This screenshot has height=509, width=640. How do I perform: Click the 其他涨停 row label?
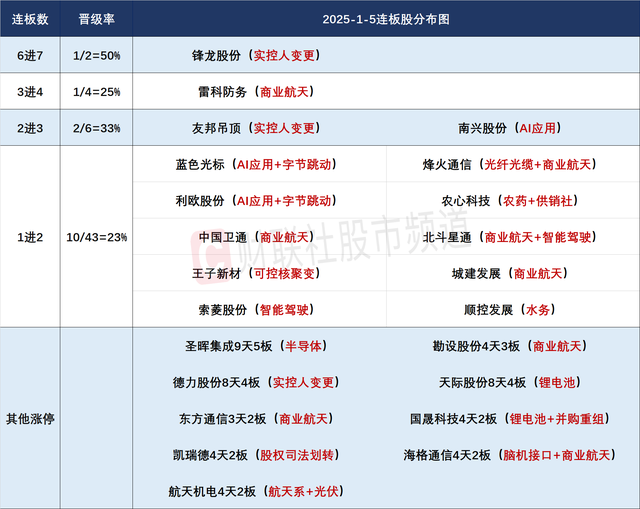tap(30, 419)
